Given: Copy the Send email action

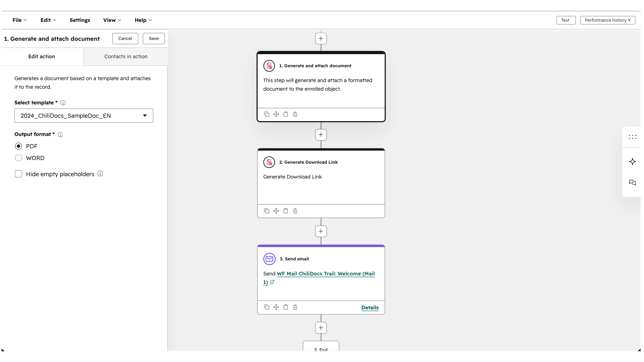Looking at the screenshot, I should click(266, 307).
